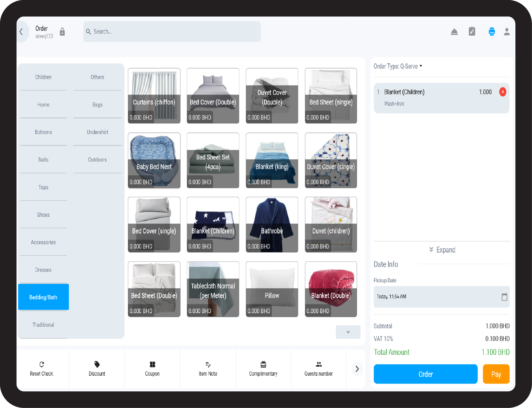Go back using the left chevron
The image size is (532, 408).
[21, 32]
